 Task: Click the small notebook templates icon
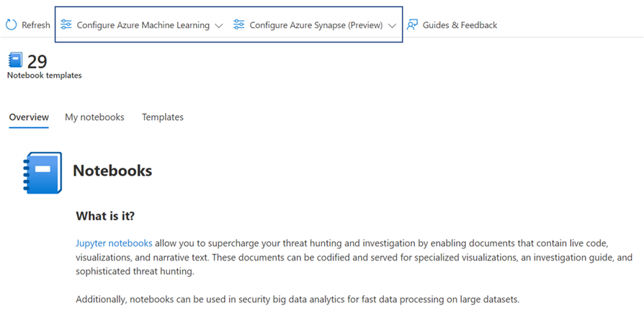tap(15, 60)
